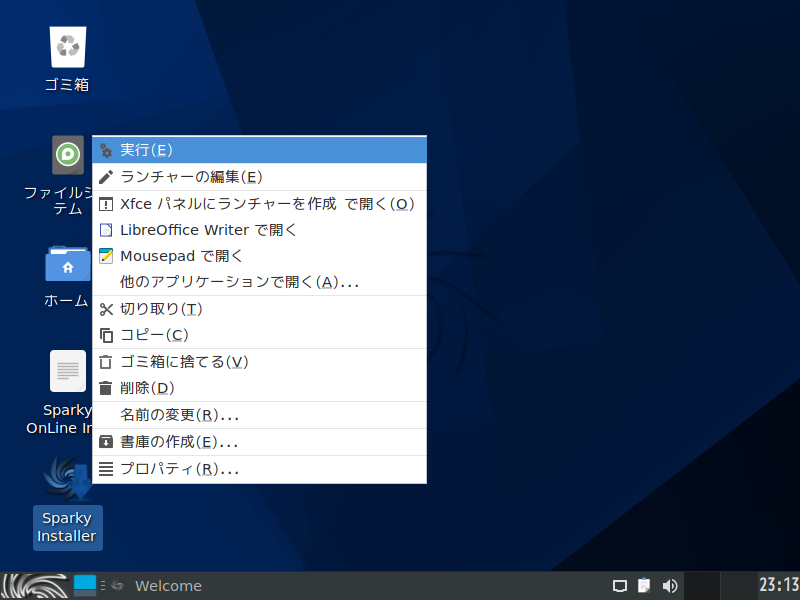Click the 23:13 panel clock
800x600 pixels.
779,585
